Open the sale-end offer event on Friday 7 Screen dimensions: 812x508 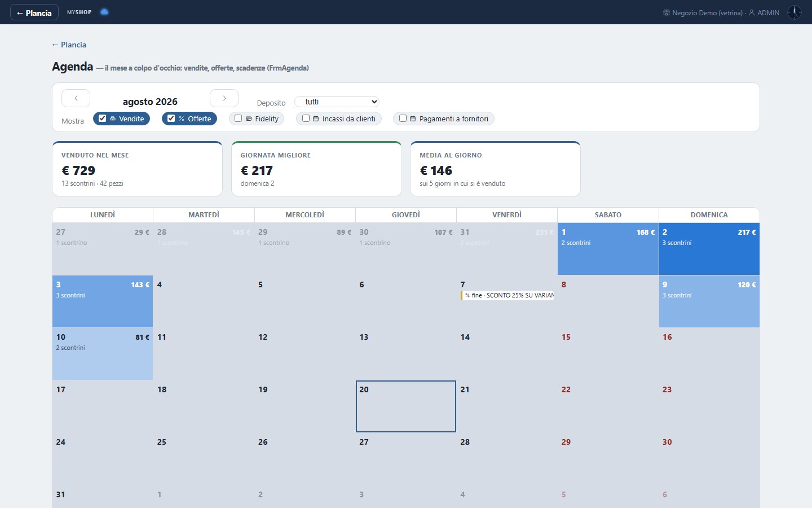coord(507,295)
